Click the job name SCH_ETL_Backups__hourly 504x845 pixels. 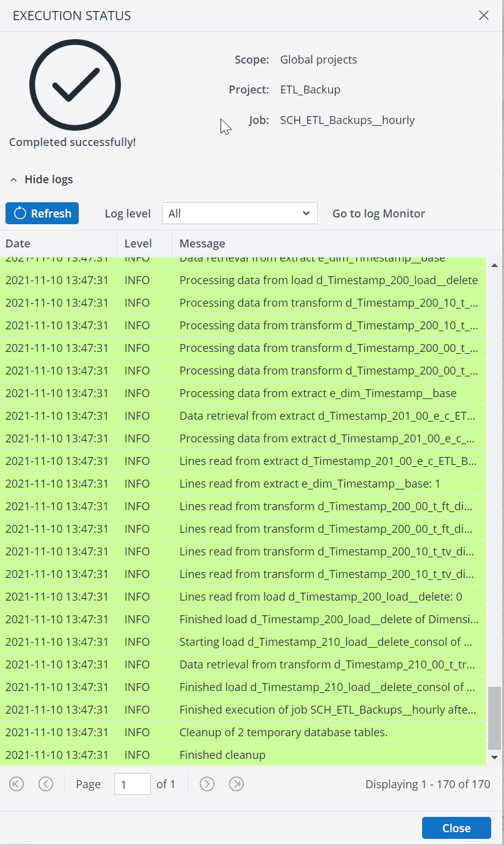[x=348, y=120]
